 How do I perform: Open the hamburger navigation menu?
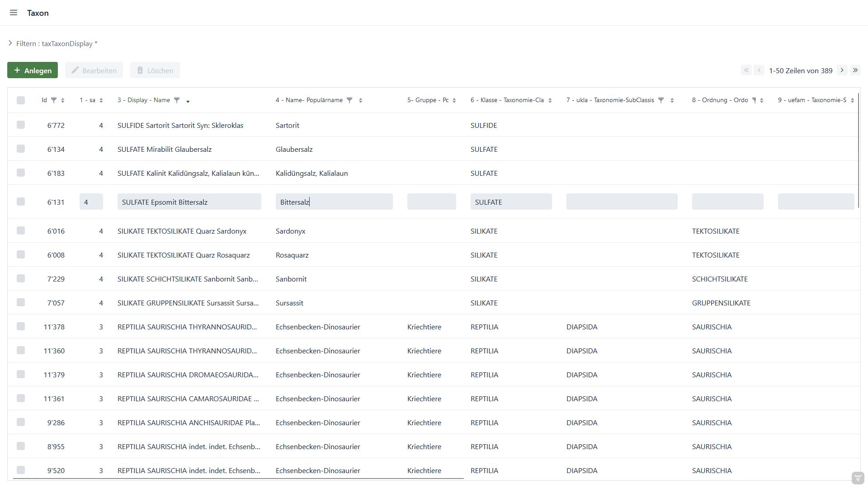click(14, 13)
